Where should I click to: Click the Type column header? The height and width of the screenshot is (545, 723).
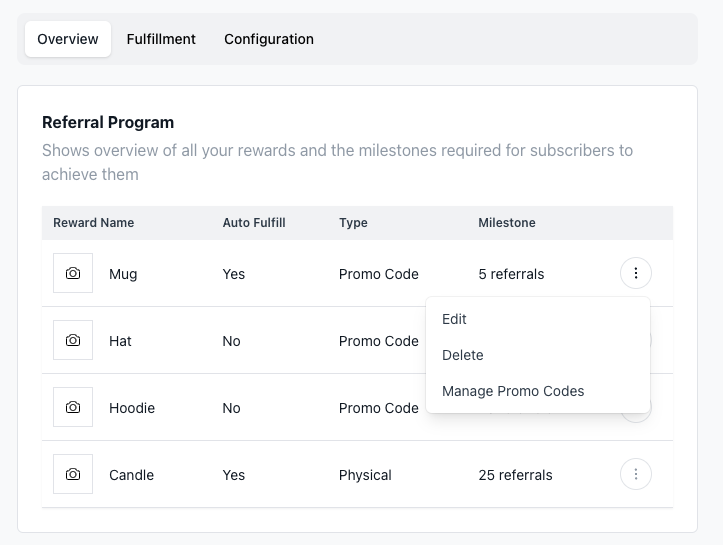click(354, 222)
